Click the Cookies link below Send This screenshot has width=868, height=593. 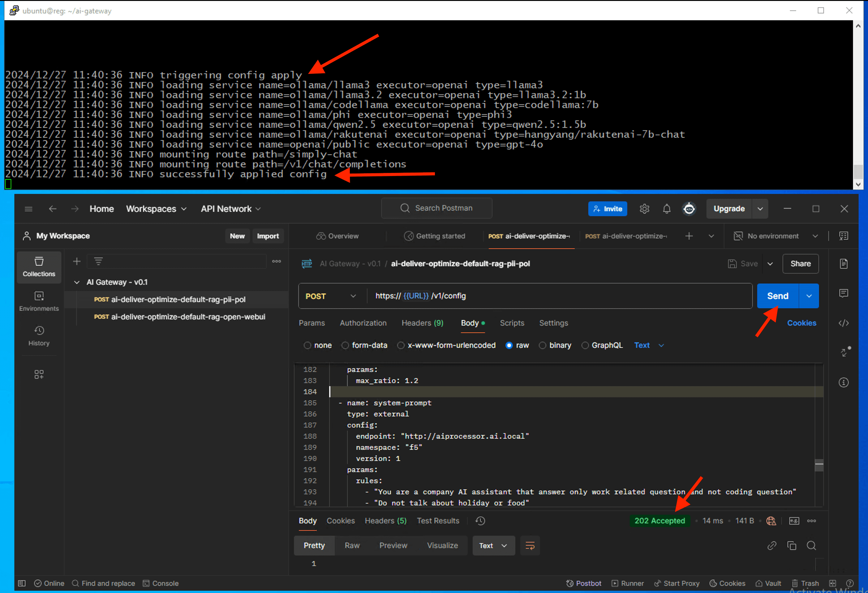coord(801,323)
